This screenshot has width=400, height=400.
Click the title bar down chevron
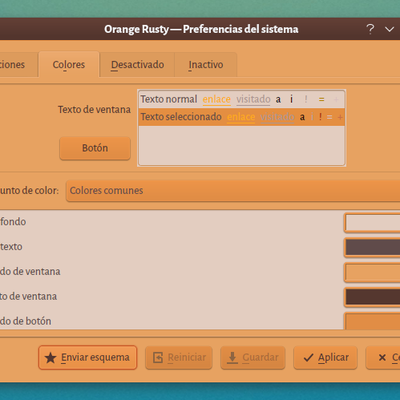[x=389, y=29]
